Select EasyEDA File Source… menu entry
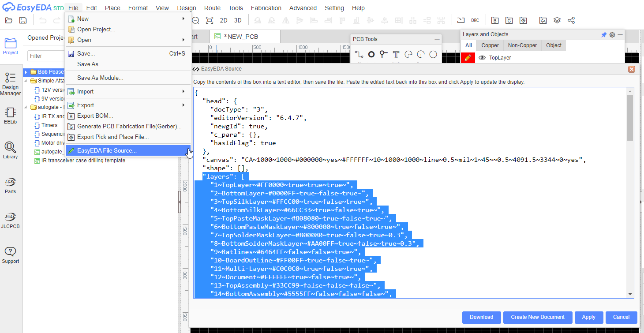The width and height of the screenshot is (644, 333). (x=128, y=150)
